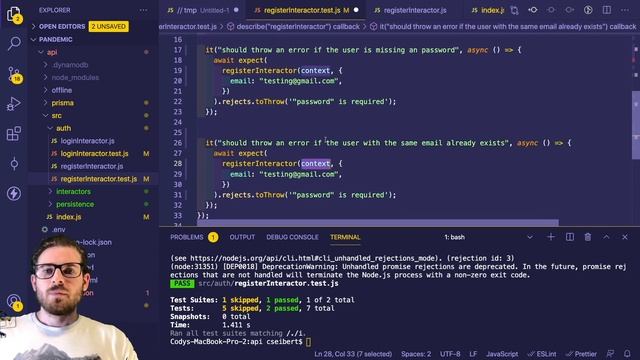Click the Git commit navigation icon in editor toolbar
Image resolution: width=640 pixels, height=360 pixels.
pos(533,10)
